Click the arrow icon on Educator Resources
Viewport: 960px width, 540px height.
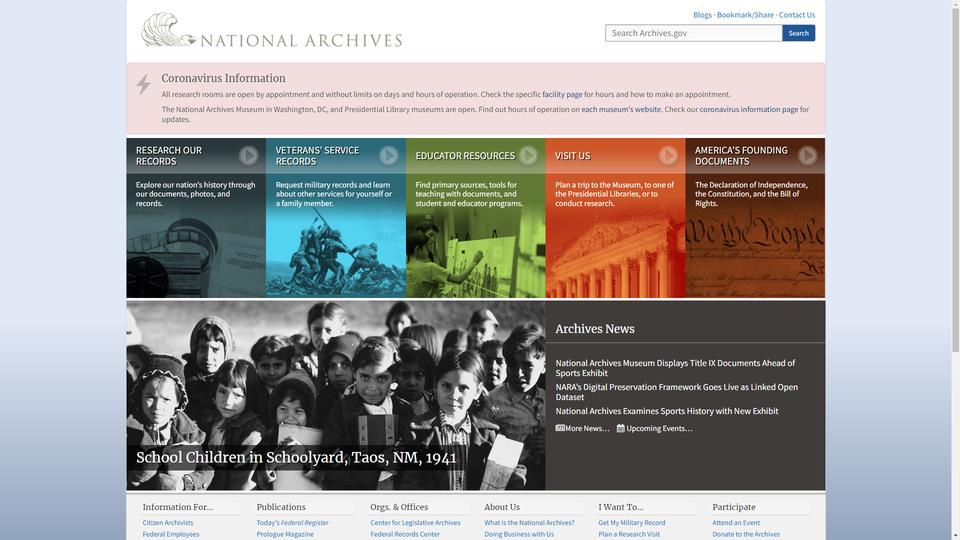[528, 156]
